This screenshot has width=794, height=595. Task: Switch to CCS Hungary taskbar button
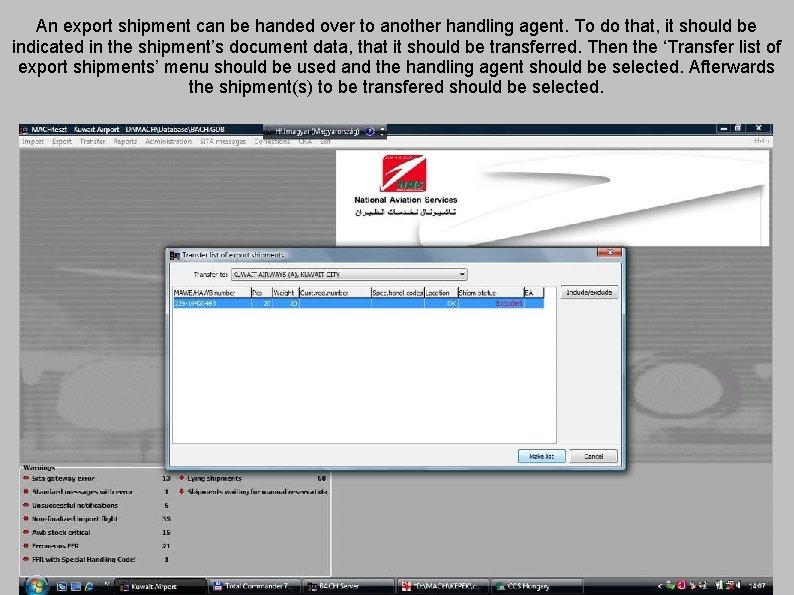[x=537, y=586]
